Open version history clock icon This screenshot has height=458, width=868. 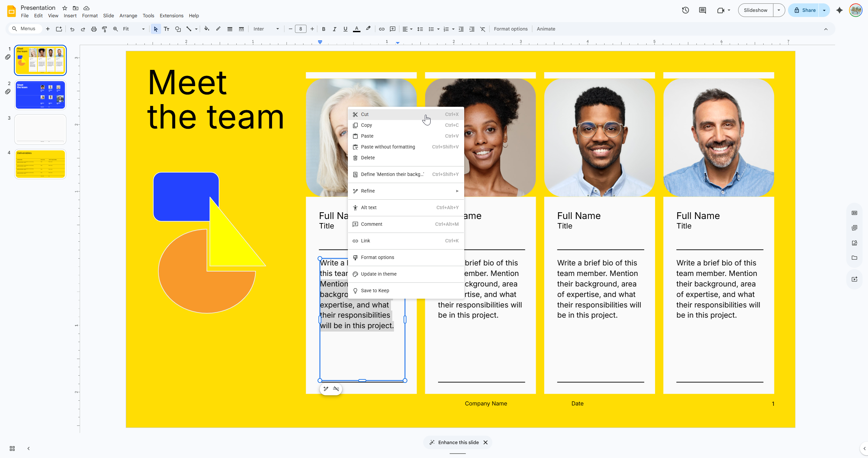tap(686, 10)
